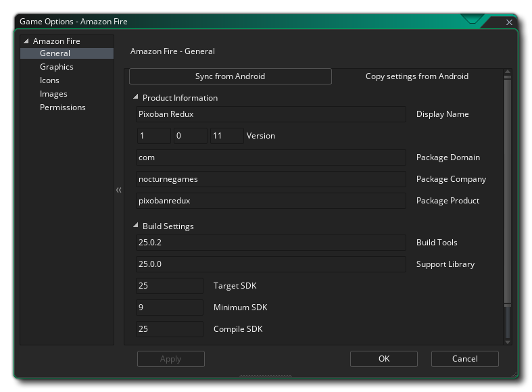Collapse the Product Information section

(x=135, y=97)
